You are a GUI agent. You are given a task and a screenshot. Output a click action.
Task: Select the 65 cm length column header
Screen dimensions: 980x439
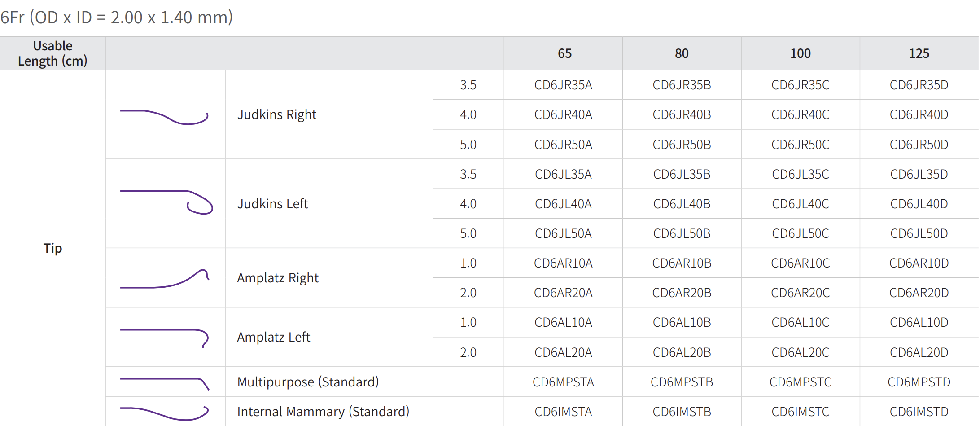(564, 54)
